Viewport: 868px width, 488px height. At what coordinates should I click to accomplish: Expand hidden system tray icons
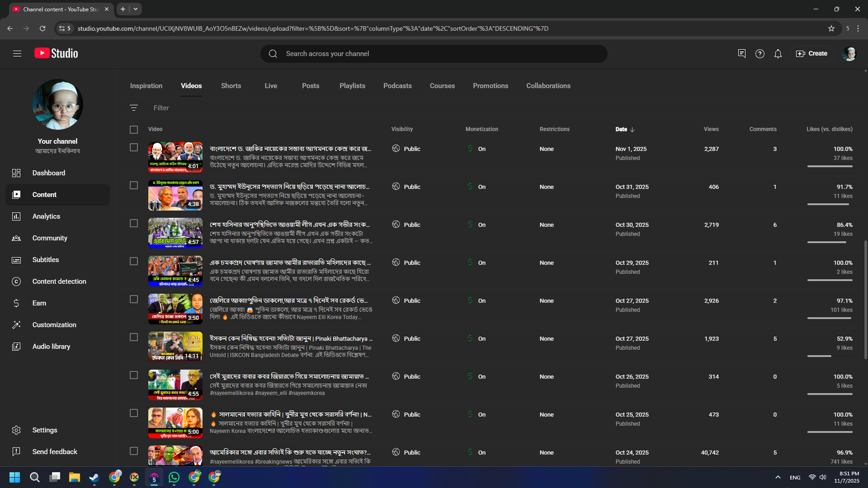[777, 477]
